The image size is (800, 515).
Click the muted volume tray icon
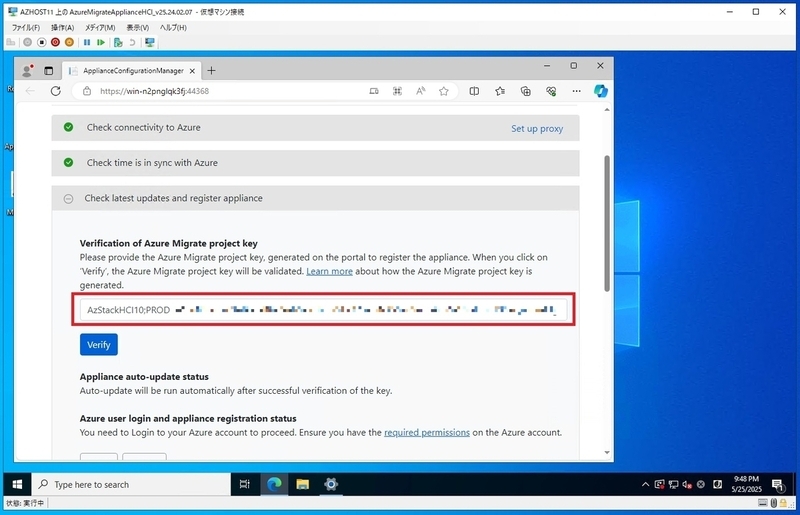[x=687, y=484]
